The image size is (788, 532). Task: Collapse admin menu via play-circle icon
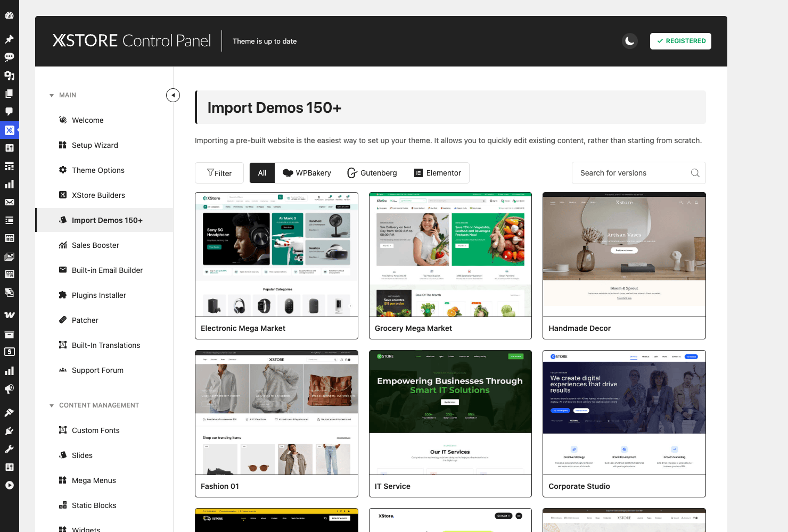click(x=9, y=485)
